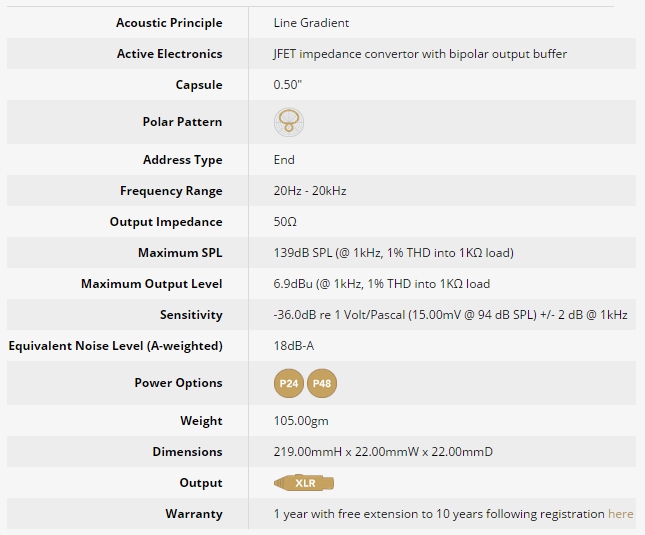Select the Line Gradient value text
645x535 pixels.
(x=311, y=23)
